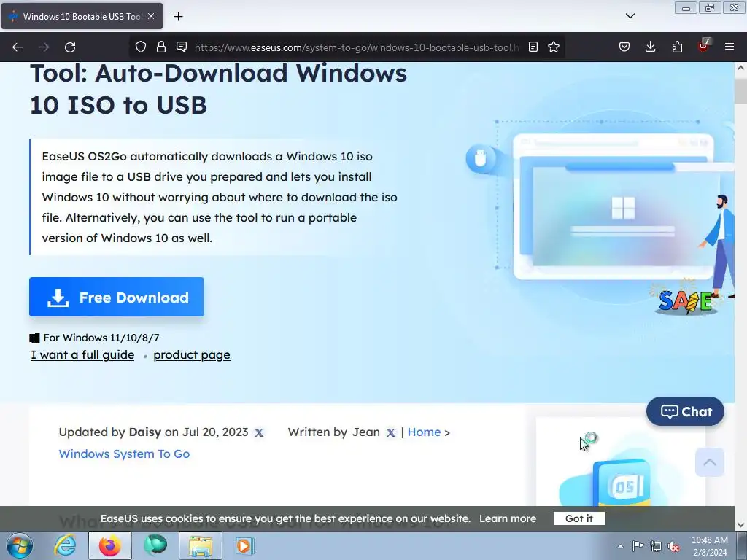Select the Windows 10 Bootable USB Tool tab
Image resolution: width=747 pixels, height=560 pixels.
click(82, 16)
